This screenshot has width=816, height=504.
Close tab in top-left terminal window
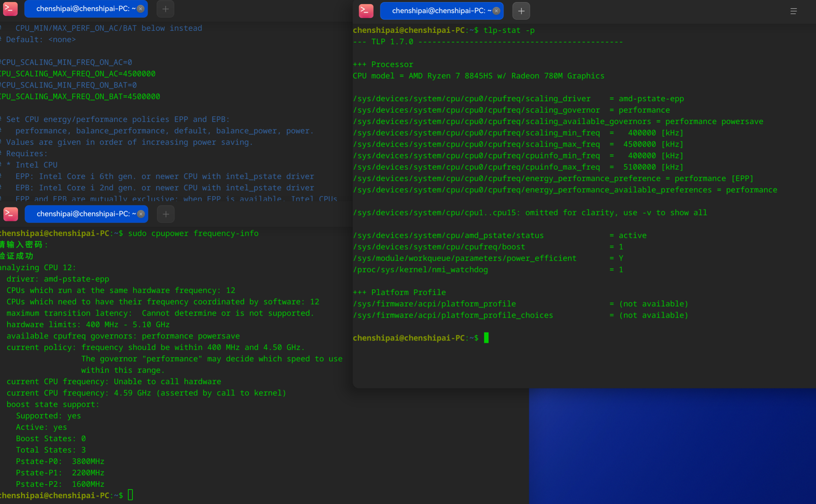click(x=140, y=9)
